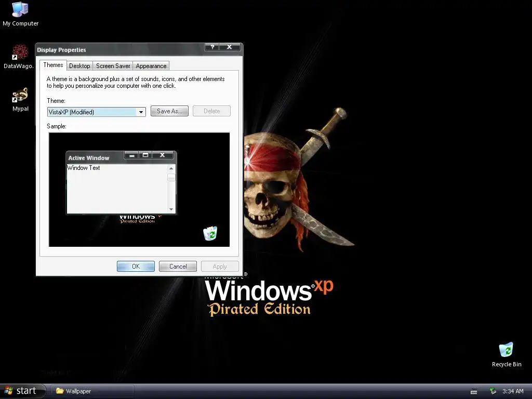Viewport: 532px width, 399px height.
Task: Switch to the Desktop tab
Action: [79, 66]
